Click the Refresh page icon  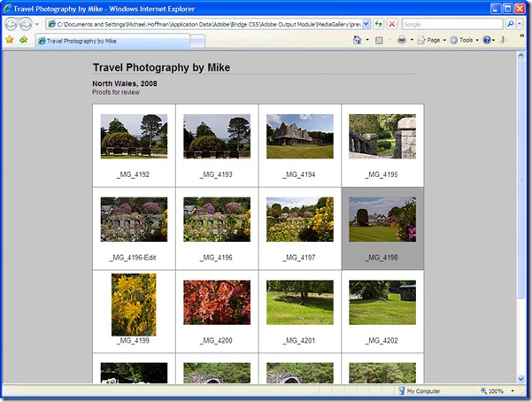(x=378, y=24)
